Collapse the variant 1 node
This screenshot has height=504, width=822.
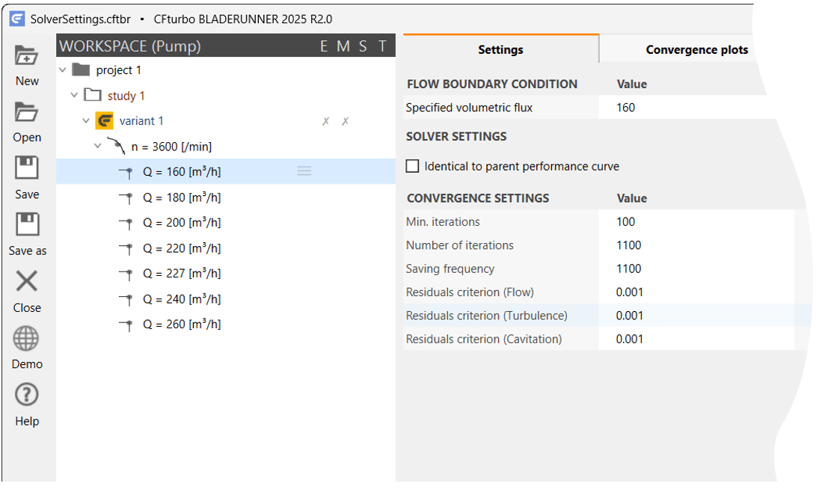coord(86,120)
